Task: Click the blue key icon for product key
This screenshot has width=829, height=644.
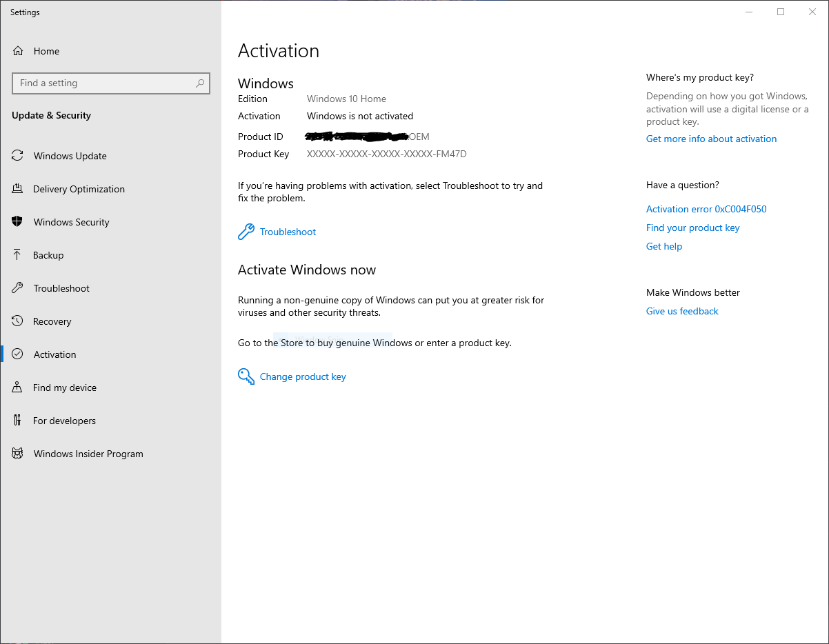Action: click(246, 376)
